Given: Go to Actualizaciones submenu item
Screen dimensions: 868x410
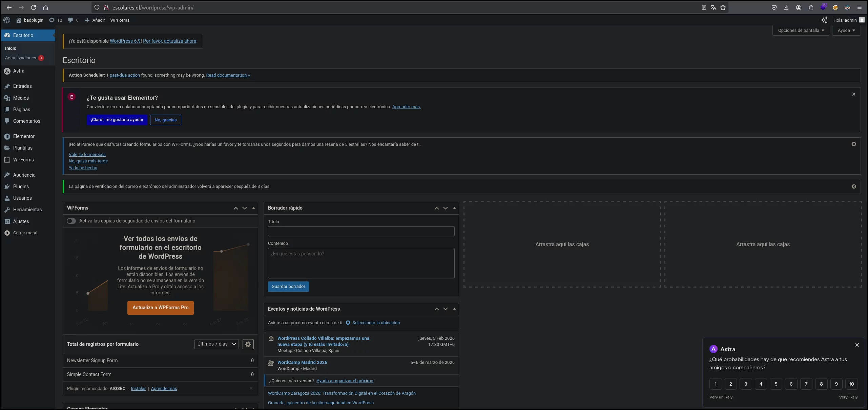Looking at the screenshot, I should (x=24, y=58).
